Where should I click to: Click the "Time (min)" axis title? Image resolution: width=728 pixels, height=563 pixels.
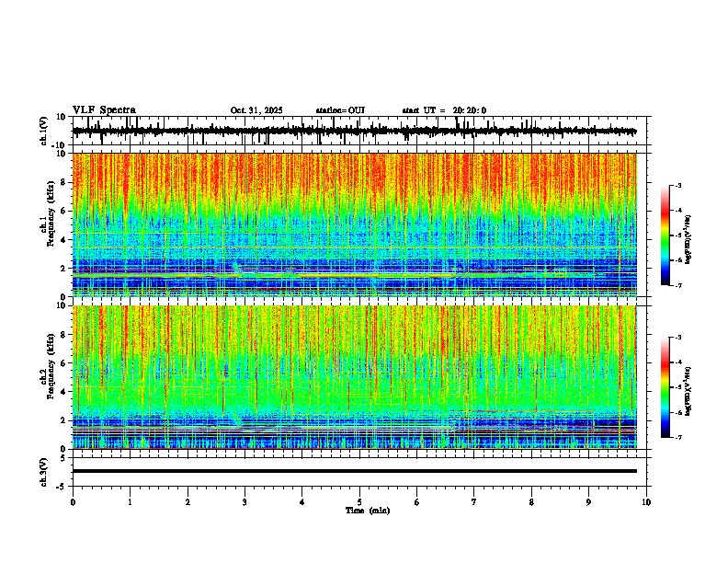(368, 511)
